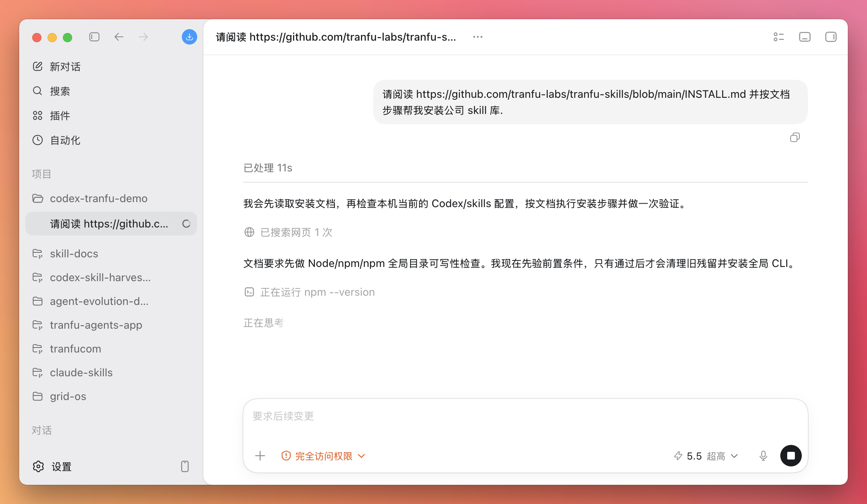Select the 请阅读 https://github.c... conversation
Screen dimensions: 867x504
click(x=111, y=224)
